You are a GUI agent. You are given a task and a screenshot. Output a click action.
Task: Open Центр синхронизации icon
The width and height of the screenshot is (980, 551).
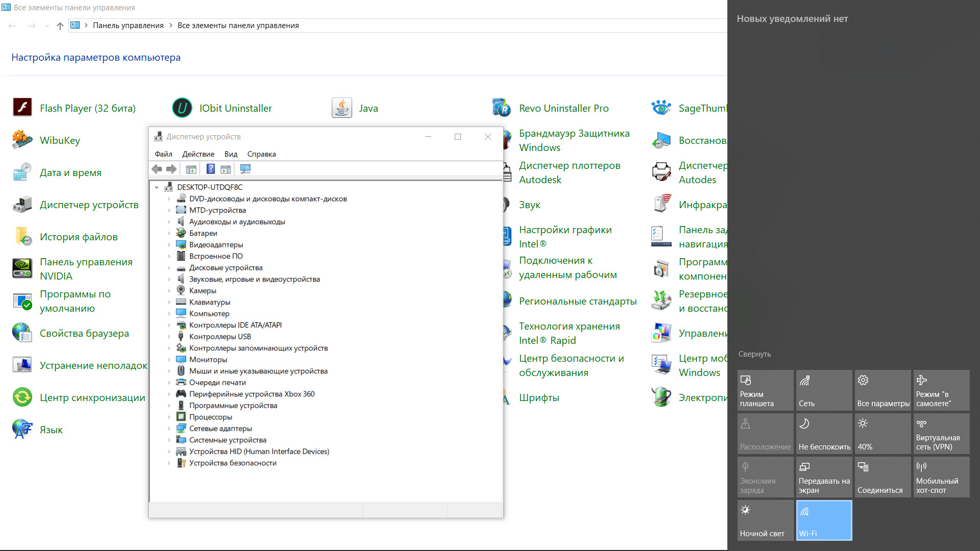click(22, 397)
